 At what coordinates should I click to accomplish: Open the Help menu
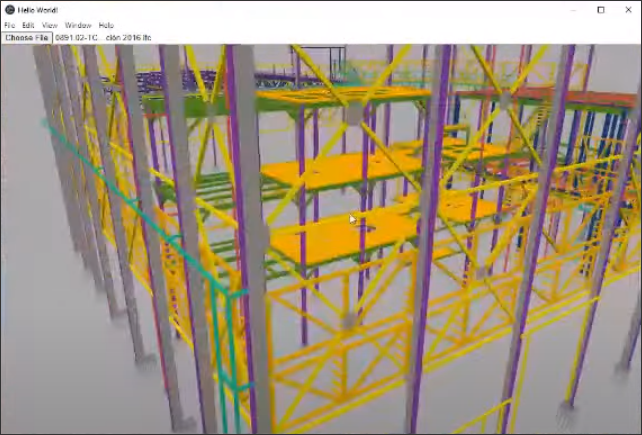click(106, 25)
